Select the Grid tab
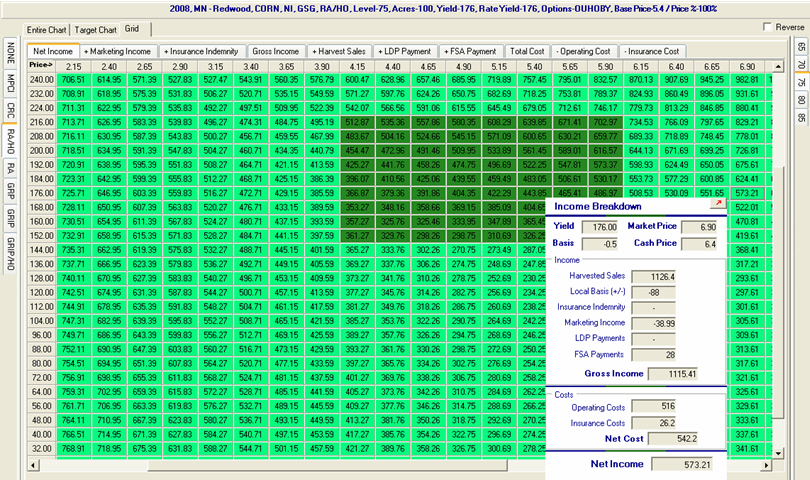The width and height of the screenshot is (810, 480). [132, 29]
